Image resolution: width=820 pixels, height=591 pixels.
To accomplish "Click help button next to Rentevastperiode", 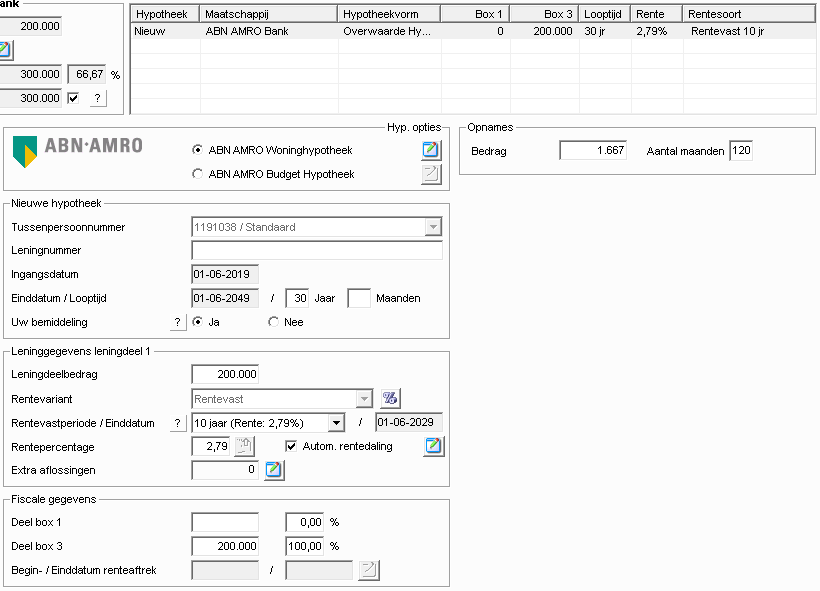I will [x=178, y=423].
